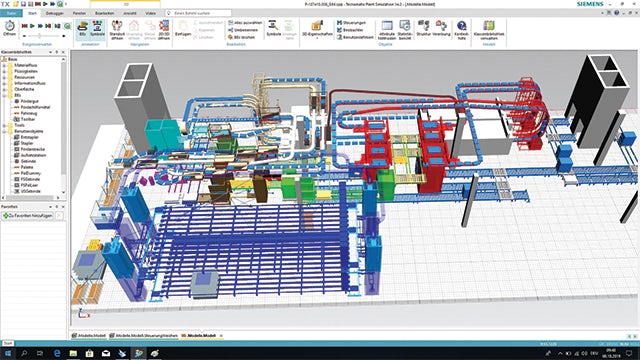Open the notification center icon
The height and width of the screenshot is (360, 640).
(x=629, y=353)
